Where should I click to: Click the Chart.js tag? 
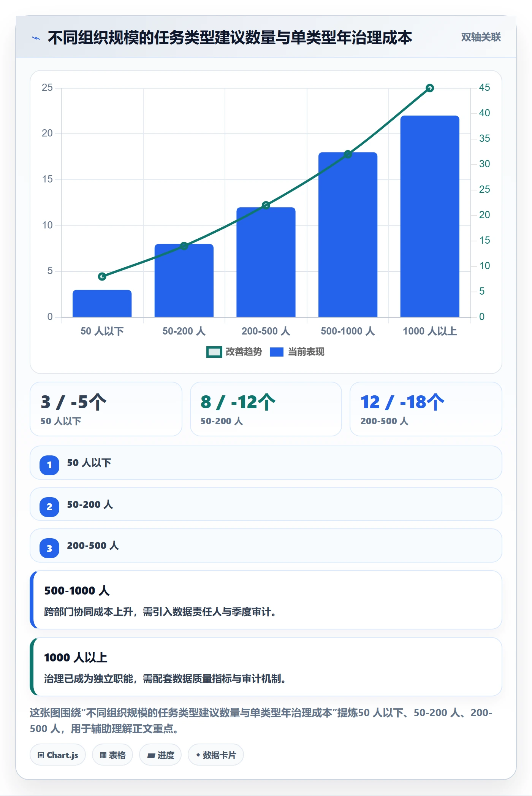click(x=58, y=755)
